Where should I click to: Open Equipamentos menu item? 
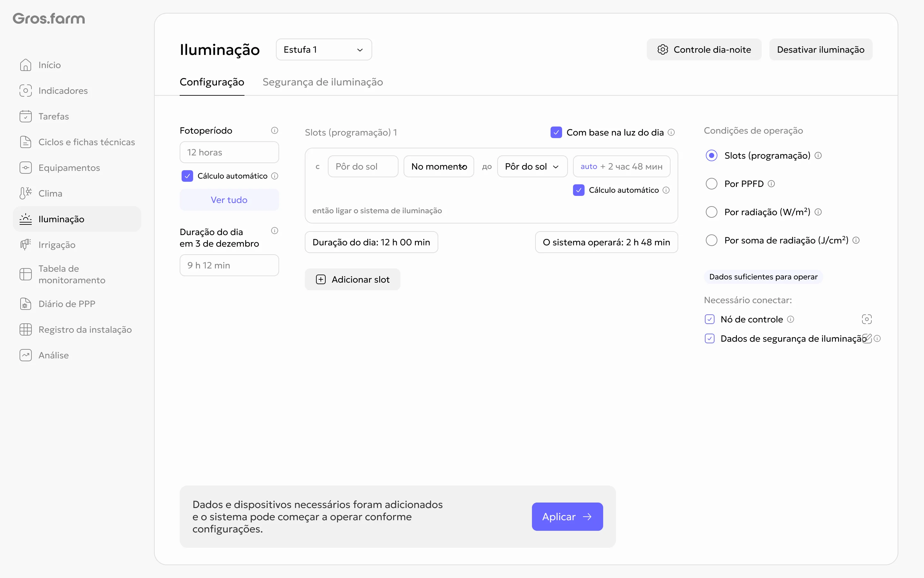(x=77, y=167)
